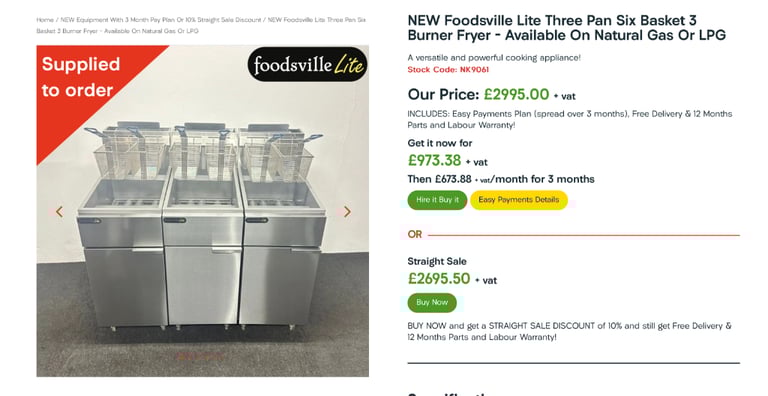
Task: Select the Stock Code NK9061 text
Action: (448, 70)
